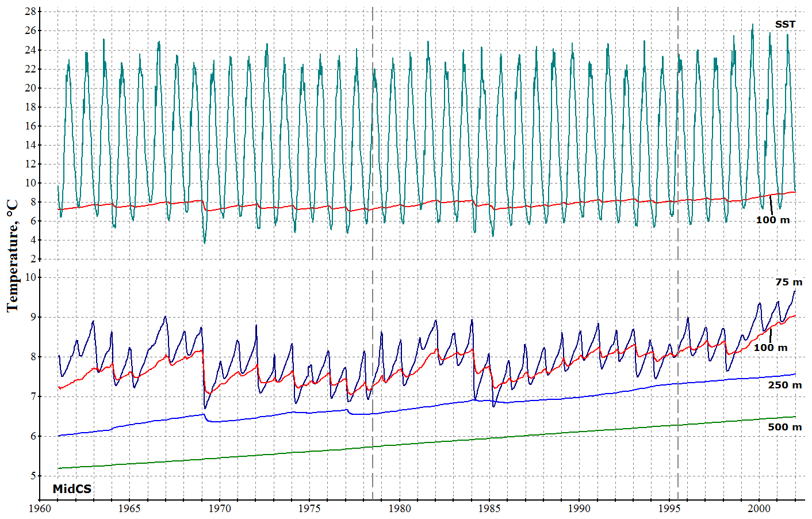Screen dimensions: 812x519
Task: Click the 28 value on temperature axis
Action: click(x=30, y=12)
